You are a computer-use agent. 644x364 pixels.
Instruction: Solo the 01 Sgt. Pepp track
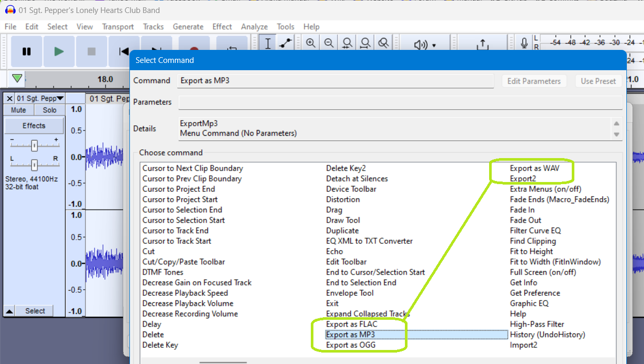click(50, 110)
